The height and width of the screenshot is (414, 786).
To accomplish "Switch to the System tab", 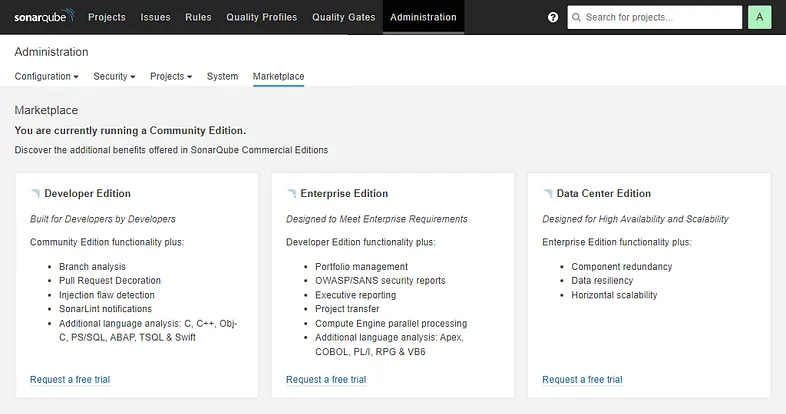I will pyautogui.click(x=222, y=76).
